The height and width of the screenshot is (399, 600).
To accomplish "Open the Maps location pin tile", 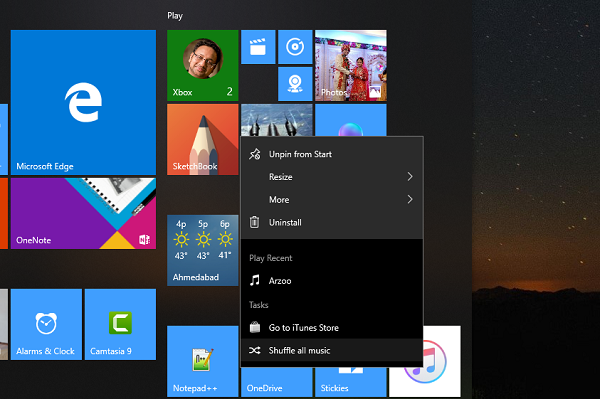I will 295,84.
